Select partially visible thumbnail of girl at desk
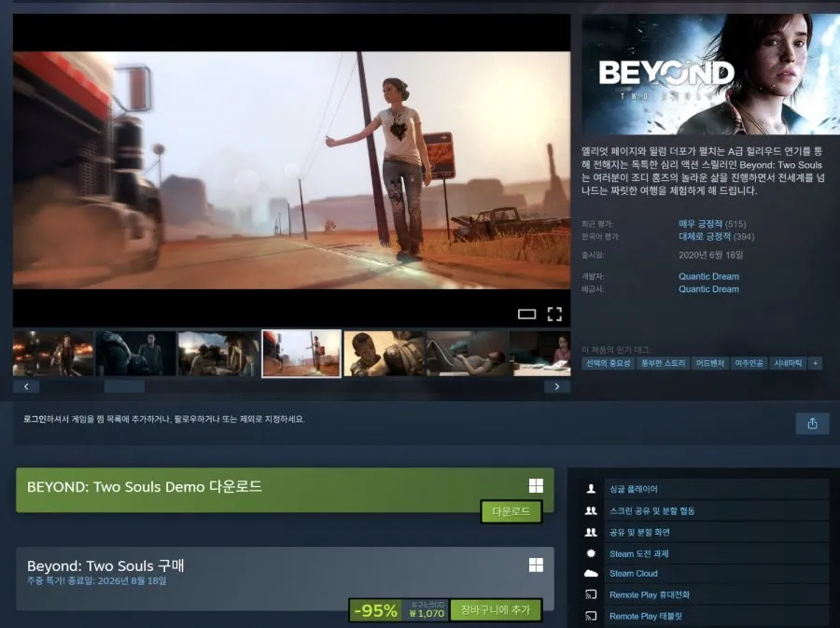Image resolution: width=840 pixels, height=628 pixels. coord(540,354)
